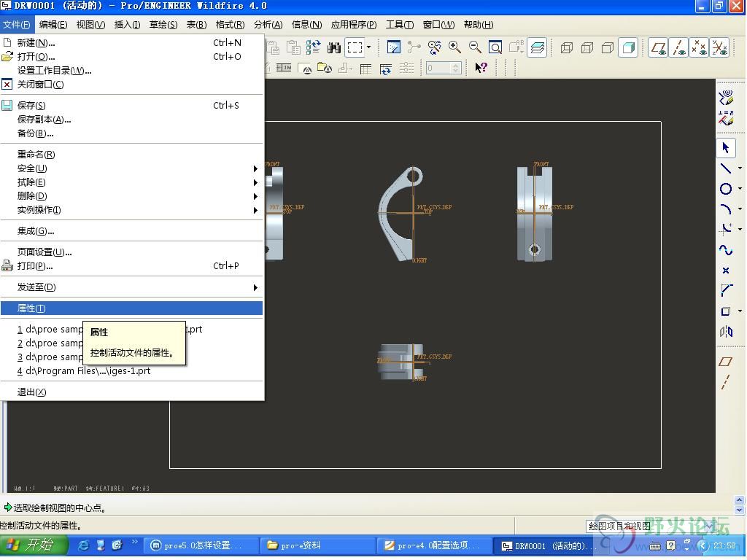Click the update tables icon
The image size is (747, 560).
click(385, 69)
